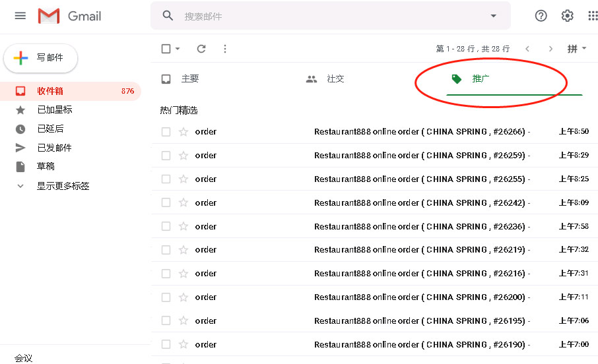This screenshot has width=598, height=364.
Task: Open the Google apps grid
Action: (x=592, y=16)
